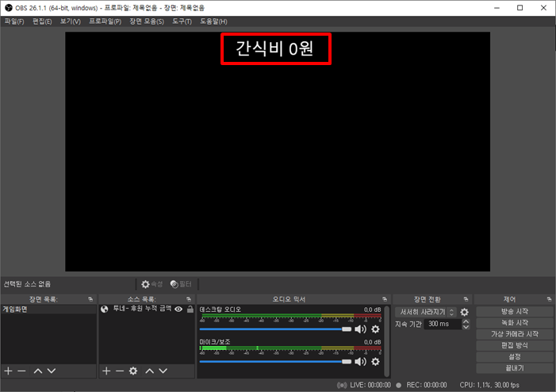
Task: Click 지속 기간 300 ms field
Action: (x=443, y=324)
